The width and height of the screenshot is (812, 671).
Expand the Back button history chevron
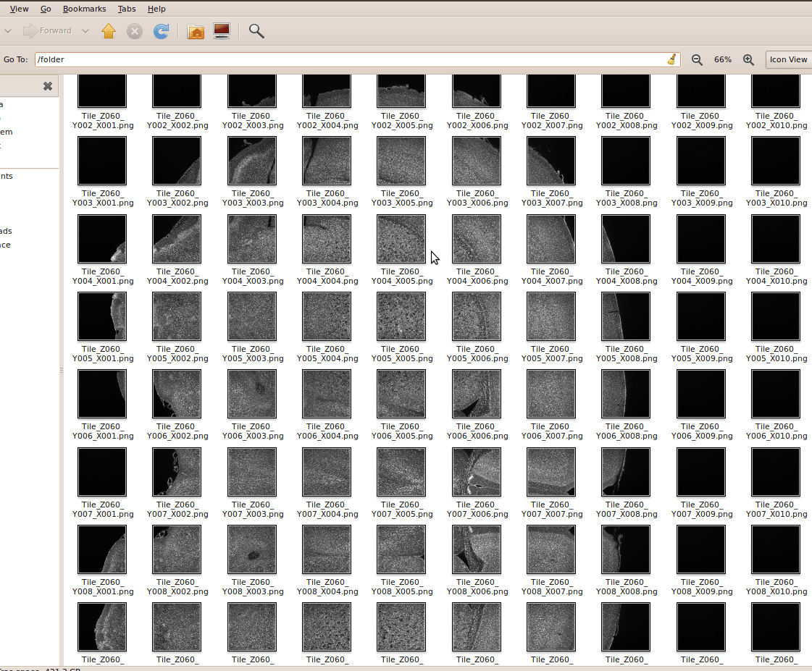point(8,31)
